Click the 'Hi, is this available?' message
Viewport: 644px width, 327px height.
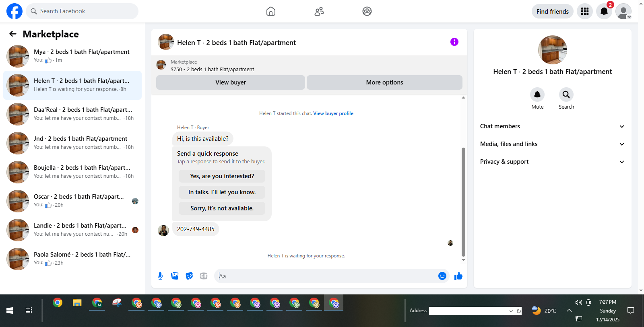pos(203,139)
